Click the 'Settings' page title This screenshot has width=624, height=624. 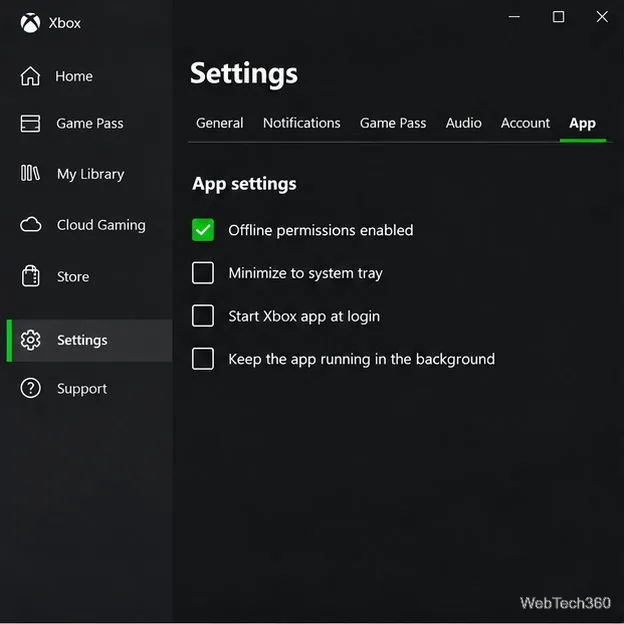tap(244, 74)
